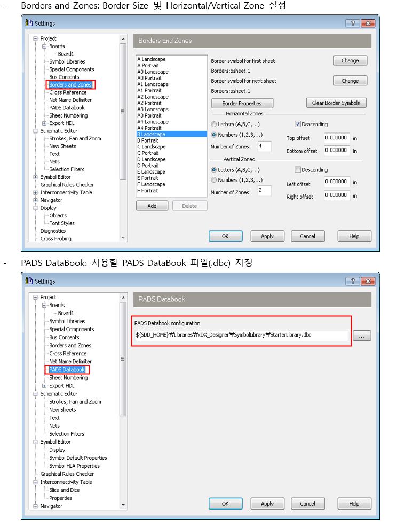Click the Top offset input field
405x532 pixels.
coord(336,138)
